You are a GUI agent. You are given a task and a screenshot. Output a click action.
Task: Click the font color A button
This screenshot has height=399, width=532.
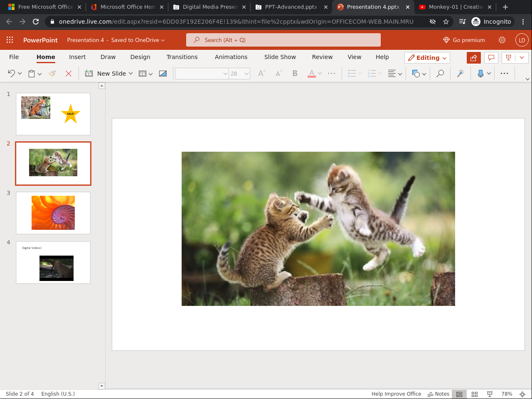coord(311,74)
